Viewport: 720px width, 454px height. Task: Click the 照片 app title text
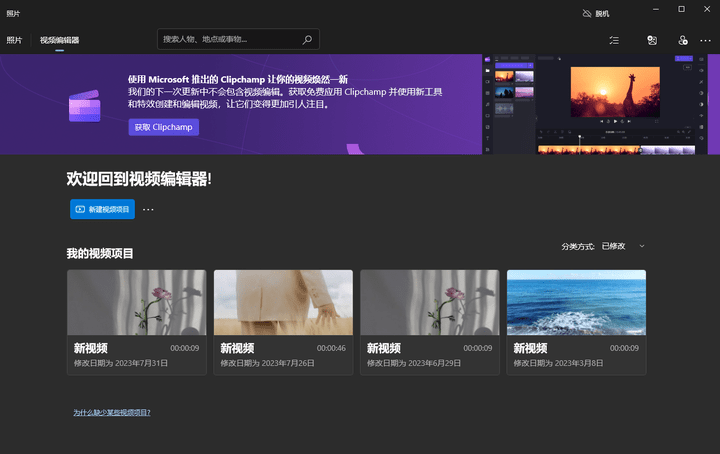tap(13, 14)
